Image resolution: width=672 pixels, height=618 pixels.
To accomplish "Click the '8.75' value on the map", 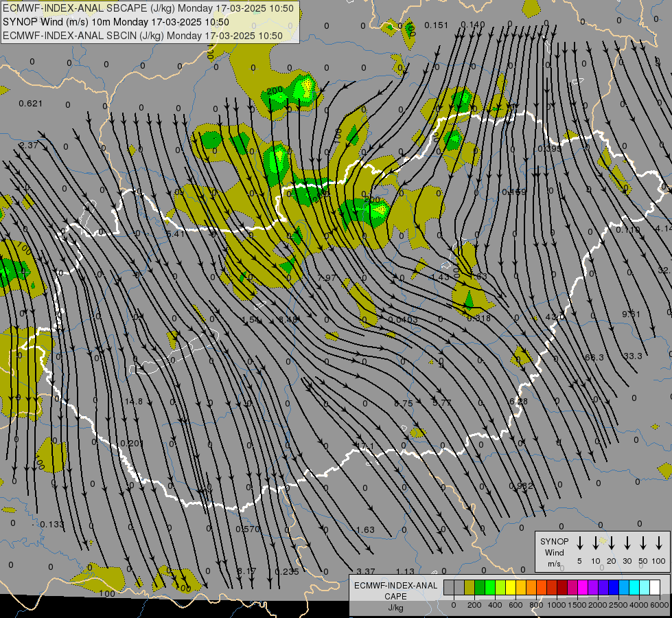I will (404, 404).
